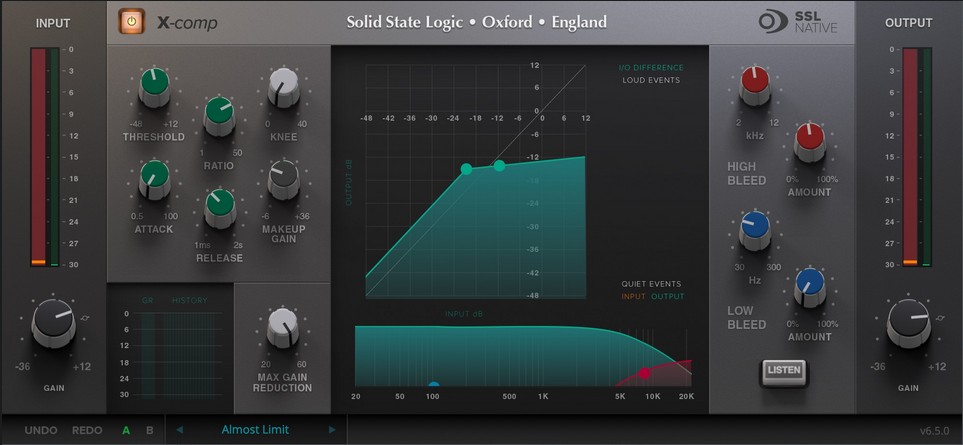
Task: Select preset slot B
Action: 150,430
